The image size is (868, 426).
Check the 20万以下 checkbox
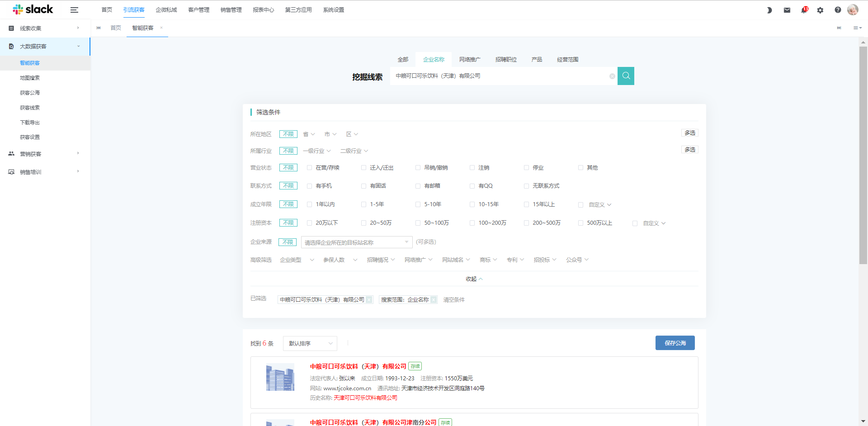pos(310,223)
